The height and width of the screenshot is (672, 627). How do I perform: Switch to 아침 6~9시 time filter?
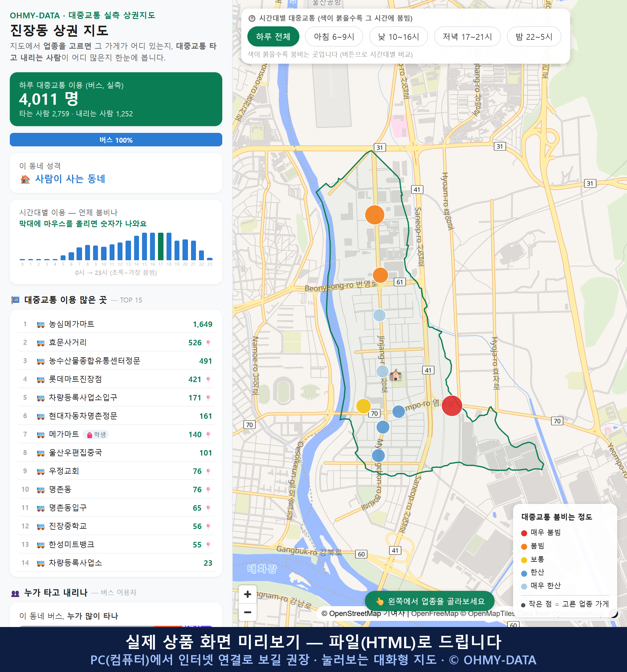tap(334, 36)
